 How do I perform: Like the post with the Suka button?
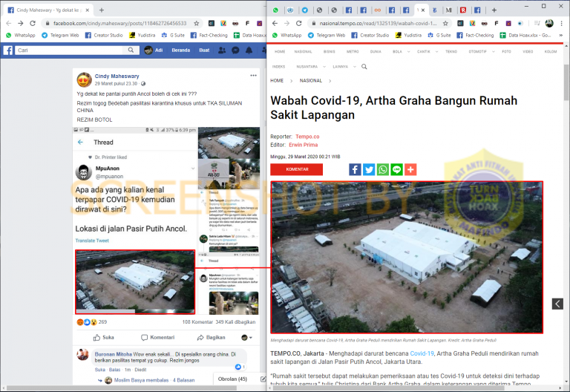click(x=104, y=338)
